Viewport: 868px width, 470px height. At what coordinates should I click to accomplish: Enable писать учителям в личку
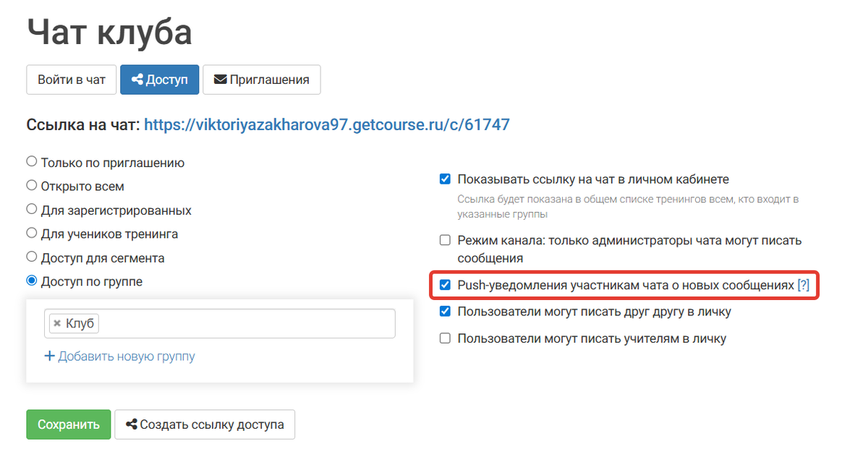[x=444, y=338]
